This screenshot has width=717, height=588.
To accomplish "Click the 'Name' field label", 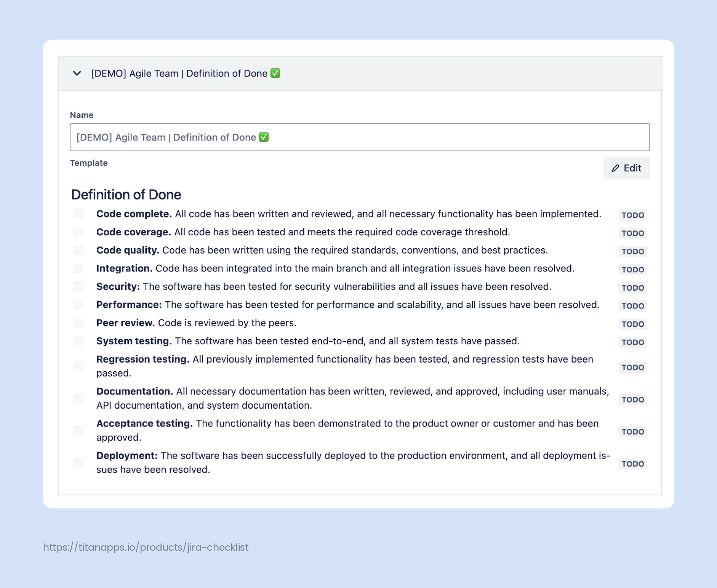I will 82,115.
